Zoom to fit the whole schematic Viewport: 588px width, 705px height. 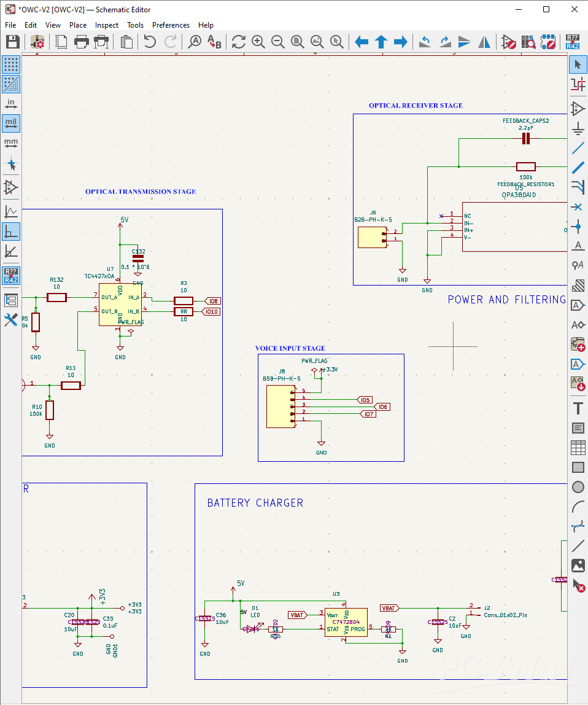[298, 42]
